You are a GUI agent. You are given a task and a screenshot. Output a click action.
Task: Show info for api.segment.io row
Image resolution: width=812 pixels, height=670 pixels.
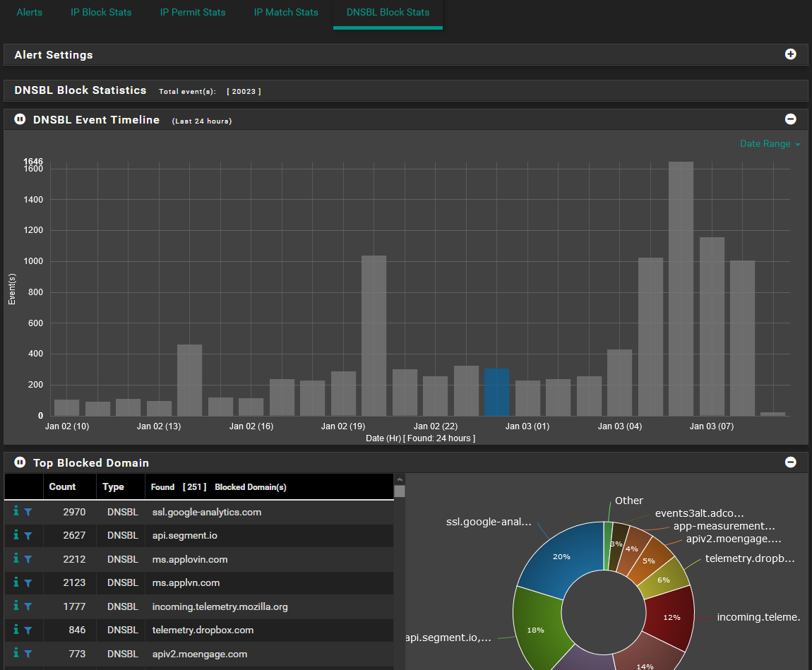[x=16, y=534]
